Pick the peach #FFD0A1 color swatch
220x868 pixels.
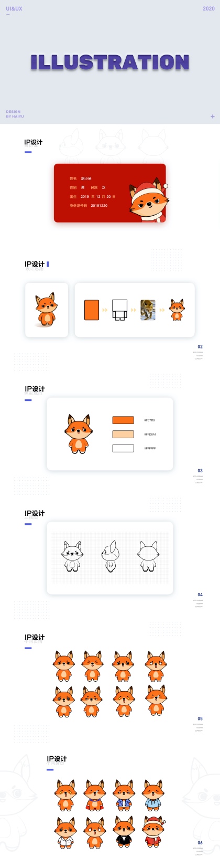click(123, 435)
